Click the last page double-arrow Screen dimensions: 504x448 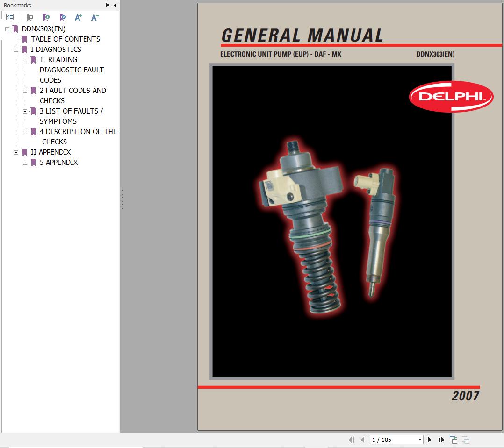(x=441, y=440)
